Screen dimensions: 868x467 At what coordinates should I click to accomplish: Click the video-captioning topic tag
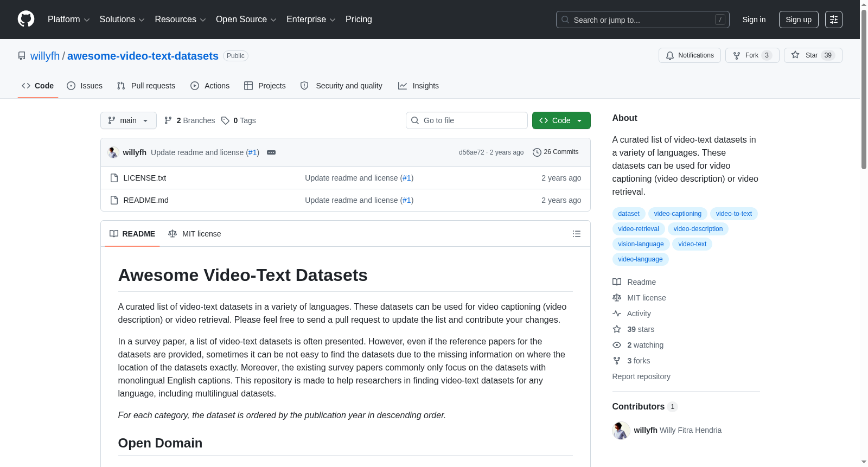(x=678, y=214)
